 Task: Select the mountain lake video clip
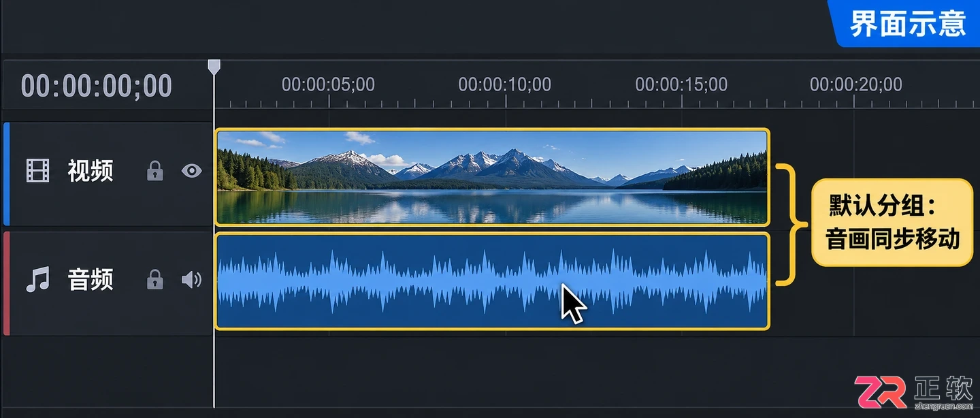tap(492, 177)
